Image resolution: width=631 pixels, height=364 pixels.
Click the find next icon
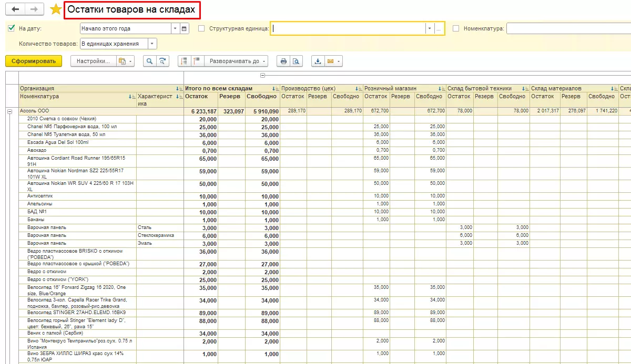[163, 61]
